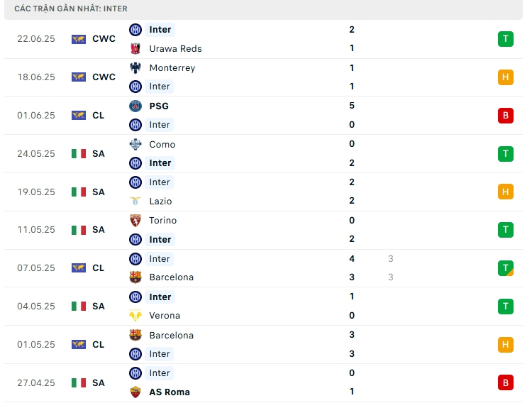The height and width of the screenshot is (408, 532).
Task: Select the Lazio team name
Action: tap(161, 202)
